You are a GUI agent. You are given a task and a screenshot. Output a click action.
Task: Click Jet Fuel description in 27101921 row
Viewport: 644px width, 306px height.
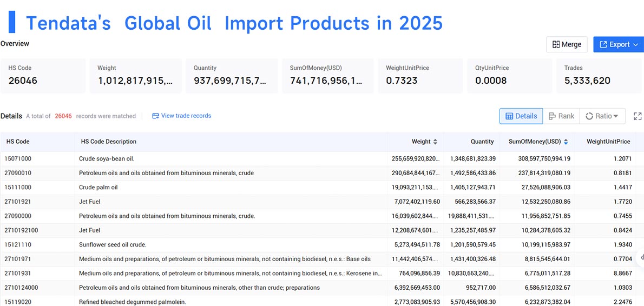pos(90,202)
